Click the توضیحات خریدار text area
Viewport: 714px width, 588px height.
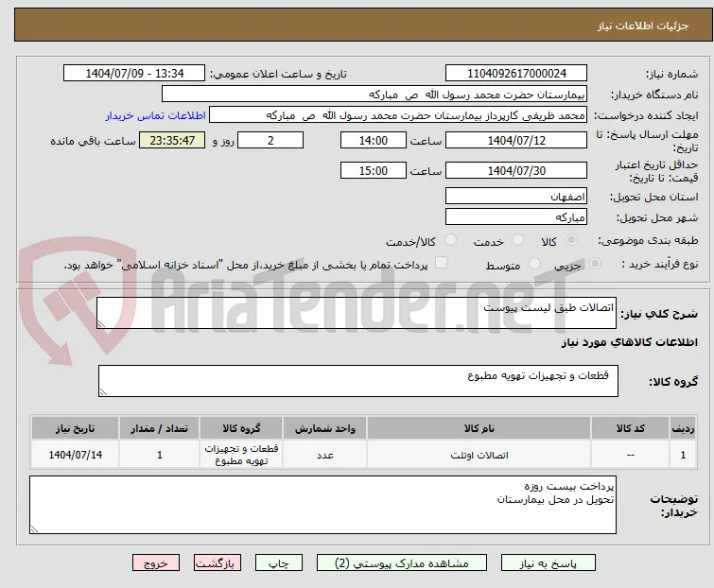pos(322,505)
